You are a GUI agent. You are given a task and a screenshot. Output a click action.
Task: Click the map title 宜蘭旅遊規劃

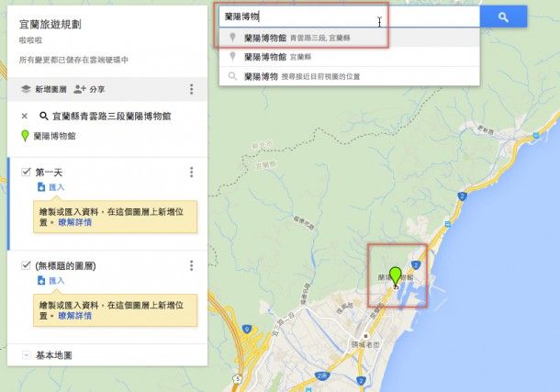[50, 24]
